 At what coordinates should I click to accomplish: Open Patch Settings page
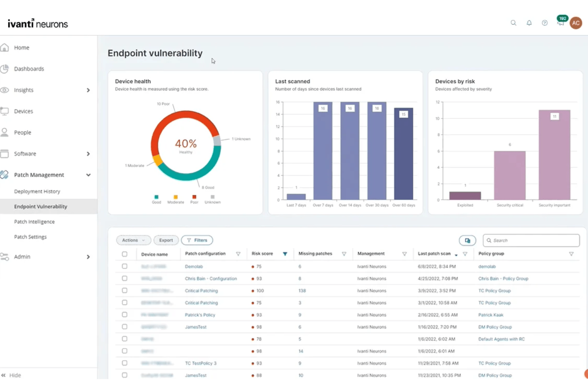point(30,237)
